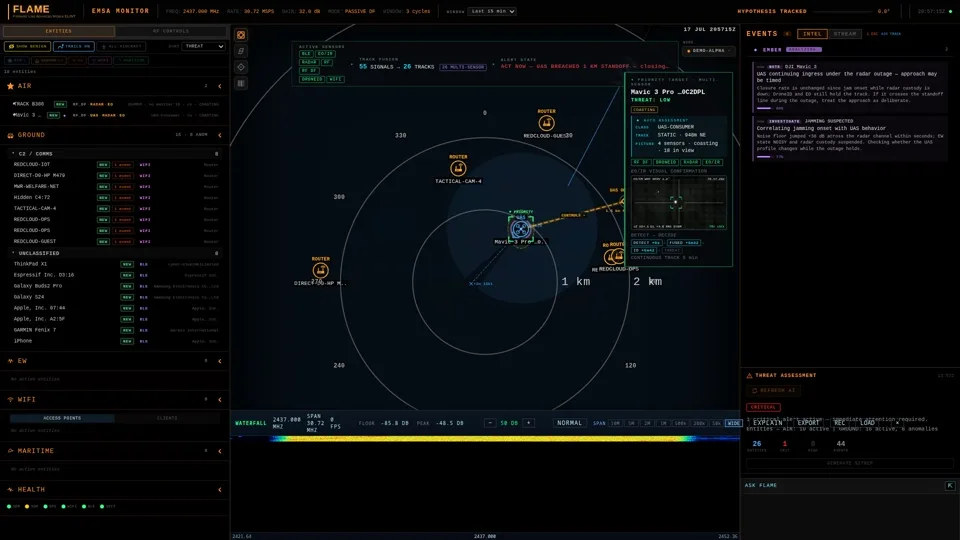Click the Mavic 3 Pro drone icon on map
960x540 pixels.
pos(520,228)
